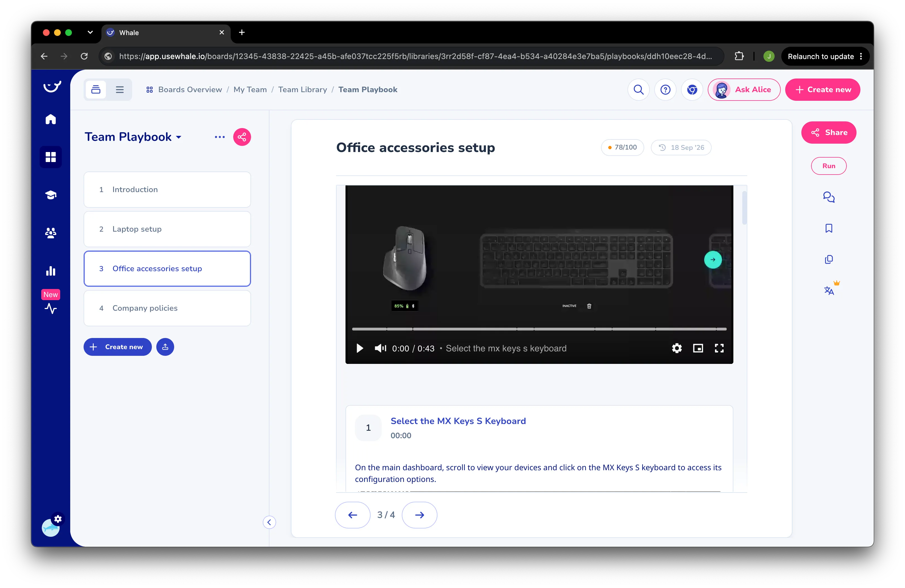Screen dimensions: 905x588
Task: Click top Create new button
Action: (823, 90)
